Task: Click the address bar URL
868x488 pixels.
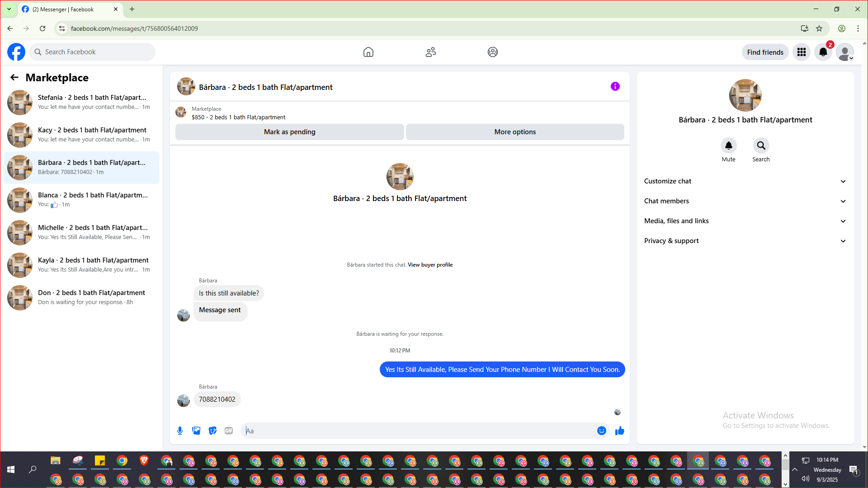Action: (x=134, y=28)
